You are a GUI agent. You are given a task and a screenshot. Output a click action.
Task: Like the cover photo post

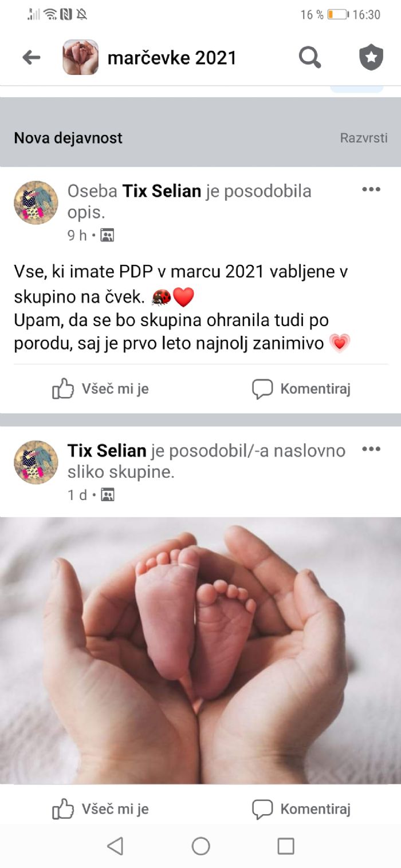click(x=100, y=809)
